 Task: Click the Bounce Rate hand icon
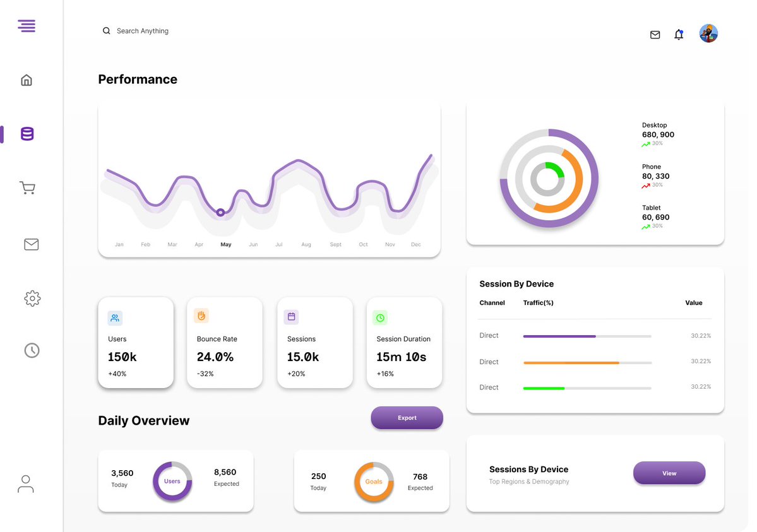point(201,316)
